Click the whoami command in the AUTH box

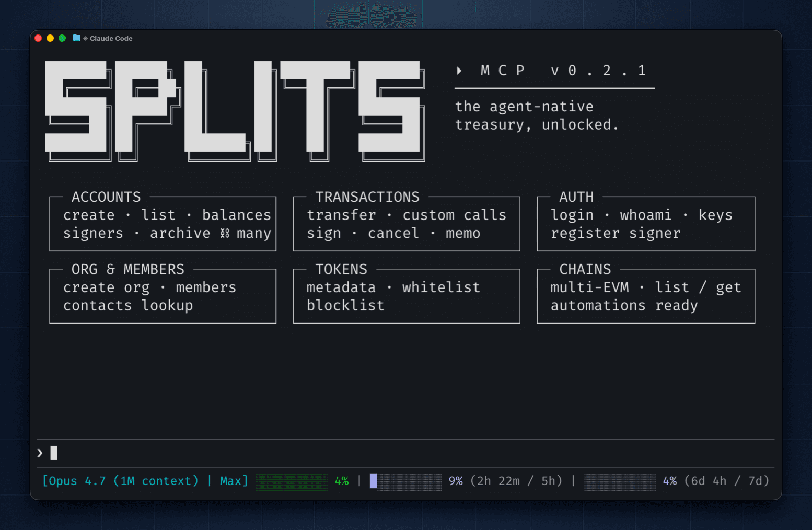pos(645,215)
